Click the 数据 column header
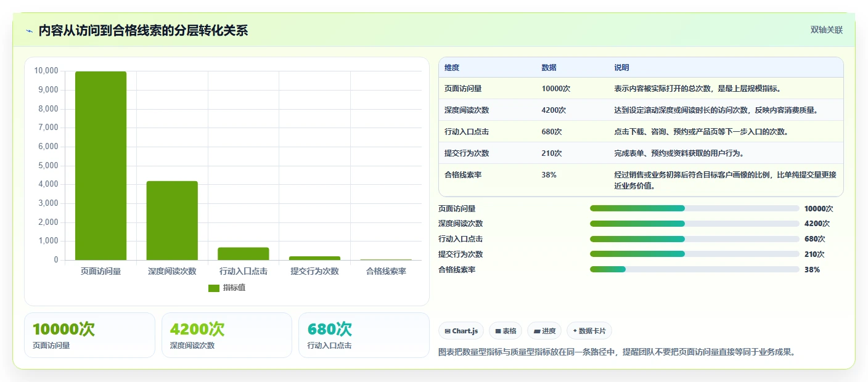The image size is (868, 382). click(x=549, y=67)
